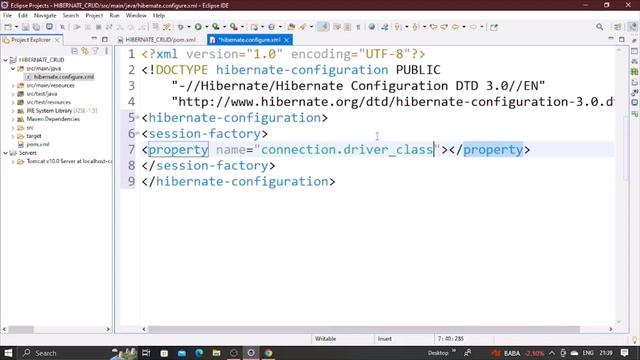Click the Pin Editor icon

[494, 27]
